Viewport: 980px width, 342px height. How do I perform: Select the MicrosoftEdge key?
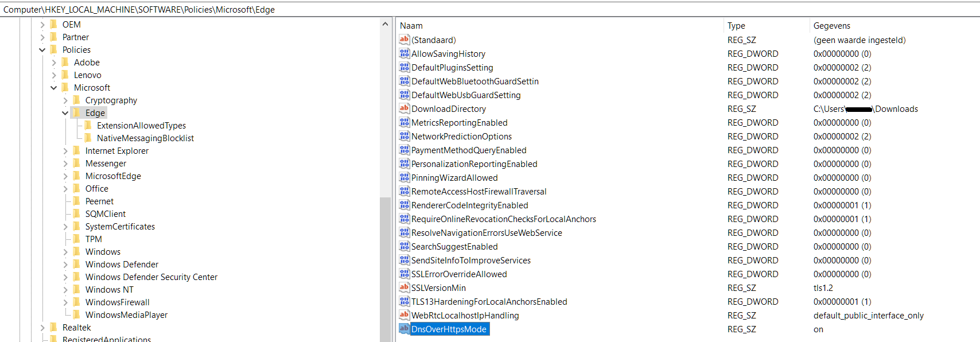coord(113,176)
